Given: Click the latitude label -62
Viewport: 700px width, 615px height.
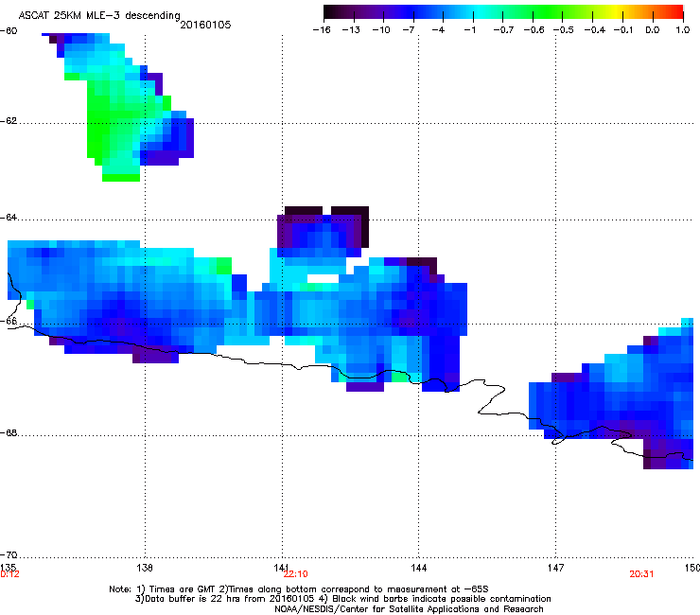Looking at the screenshot, I should click(9, 121).
